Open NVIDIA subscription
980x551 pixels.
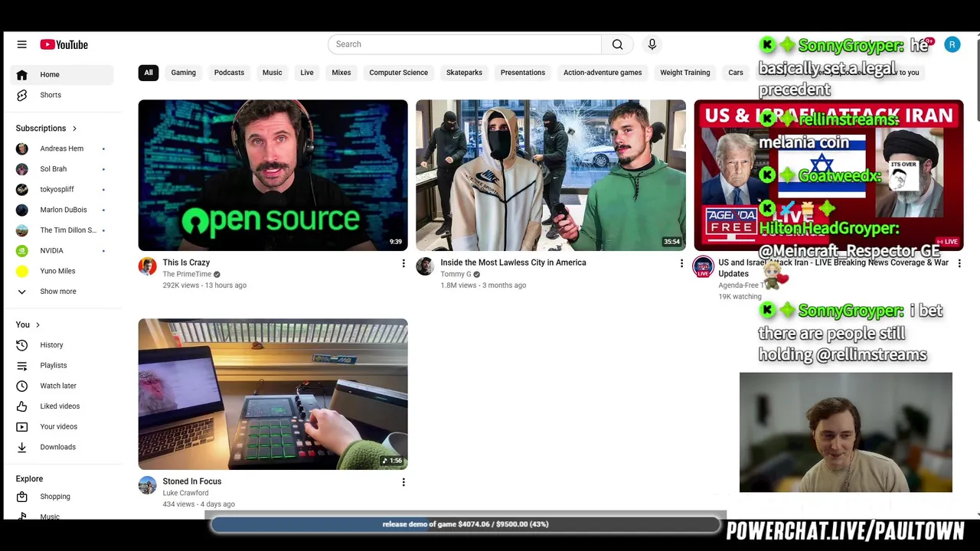pyautogui.click(x=63, y=250)
